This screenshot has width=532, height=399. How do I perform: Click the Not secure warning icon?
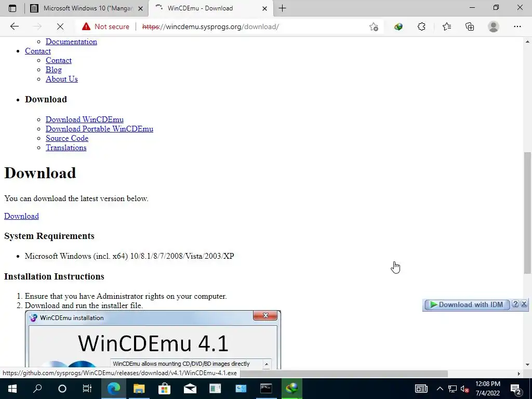(86, 26)
